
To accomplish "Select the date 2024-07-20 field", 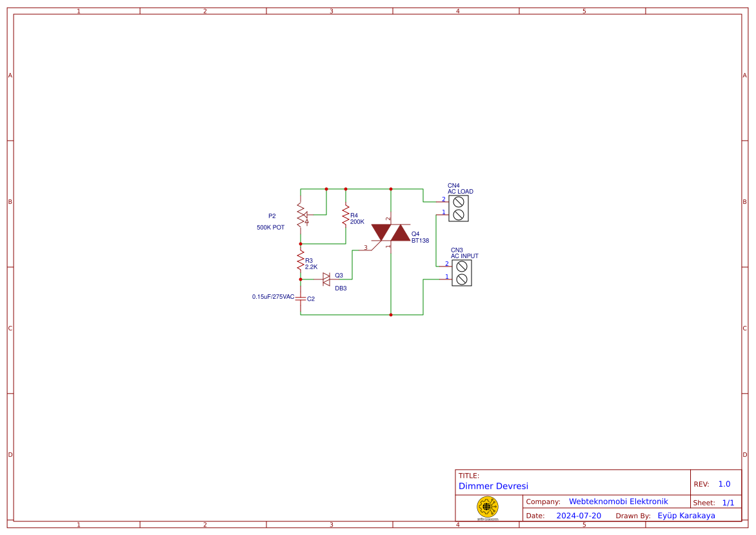I will point(577,515).
